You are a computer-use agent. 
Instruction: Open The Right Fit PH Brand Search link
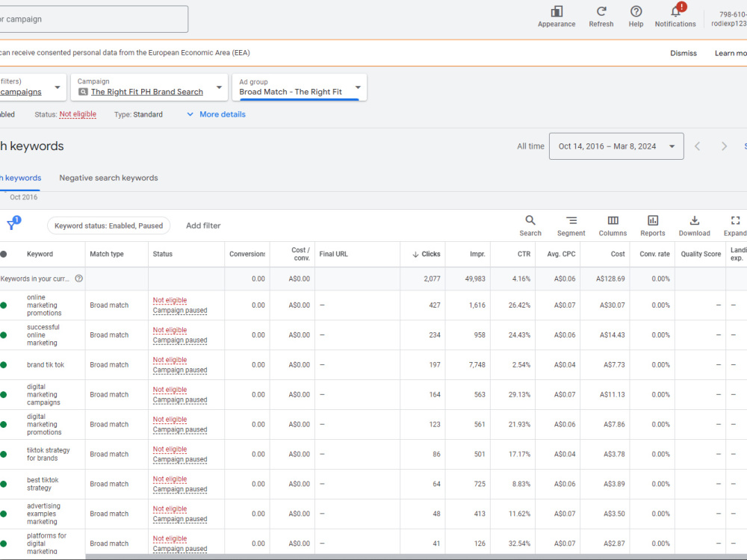pos(146,92)
